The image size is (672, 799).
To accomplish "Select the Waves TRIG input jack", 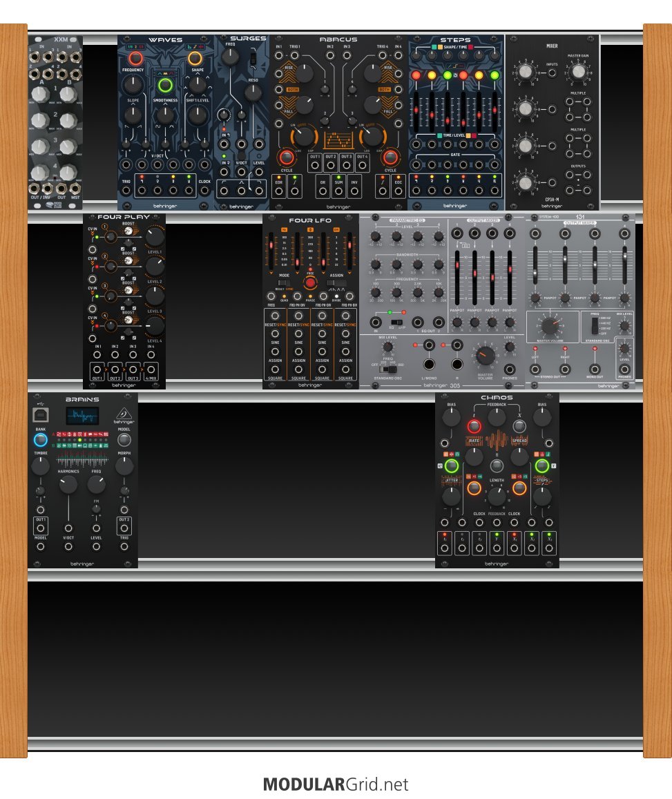I will (126, 191).
